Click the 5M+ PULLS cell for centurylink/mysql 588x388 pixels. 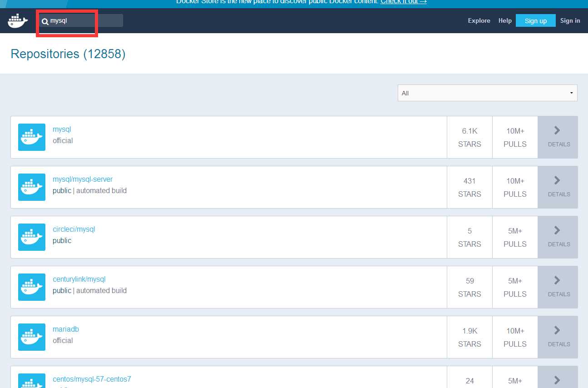click(x=515, y=287)
